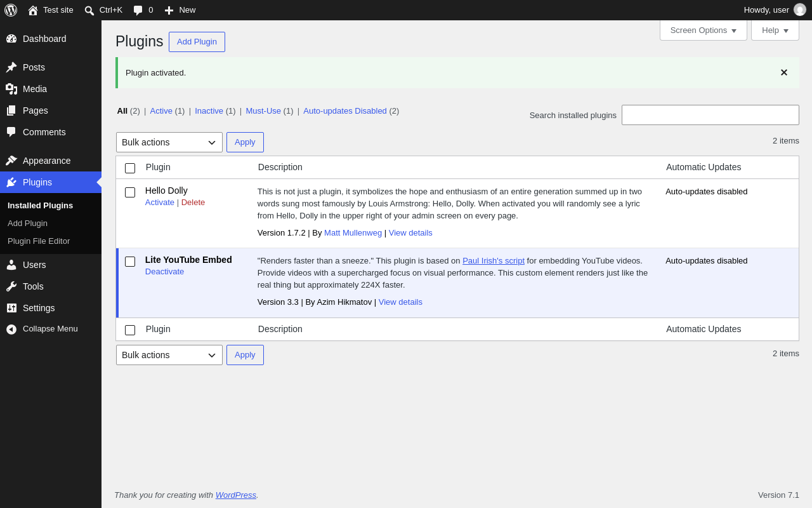Filter by All plugins
812x508 pixels.
point(122,111)
